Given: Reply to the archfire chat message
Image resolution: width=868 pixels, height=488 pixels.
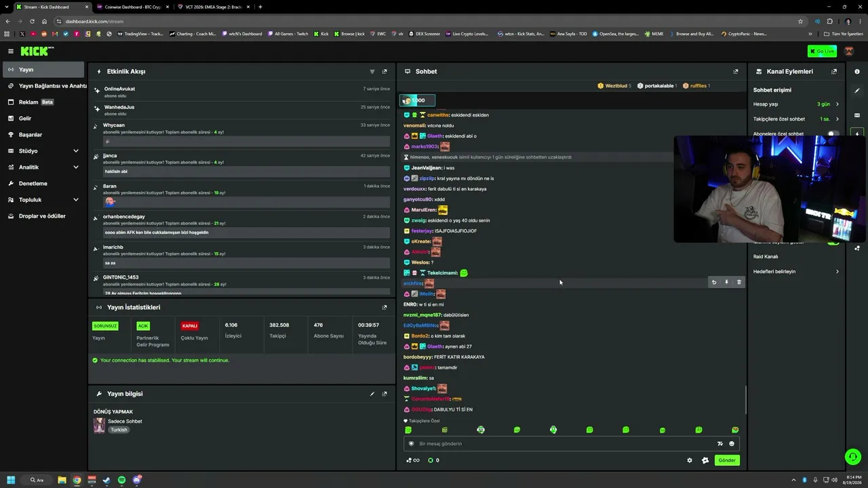Looking at the screenshot, I should [713, 282].
